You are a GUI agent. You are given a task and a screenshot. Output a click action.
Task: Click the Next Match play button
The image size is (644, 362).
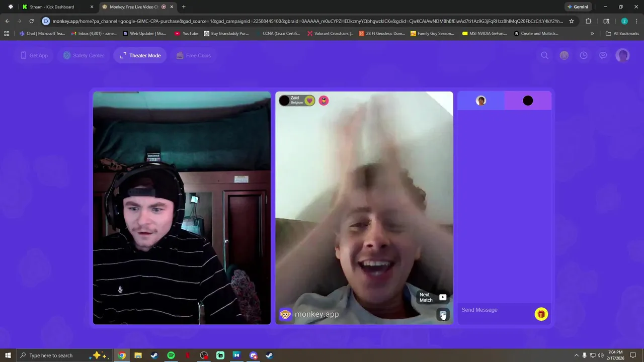[x=443, y=297]
